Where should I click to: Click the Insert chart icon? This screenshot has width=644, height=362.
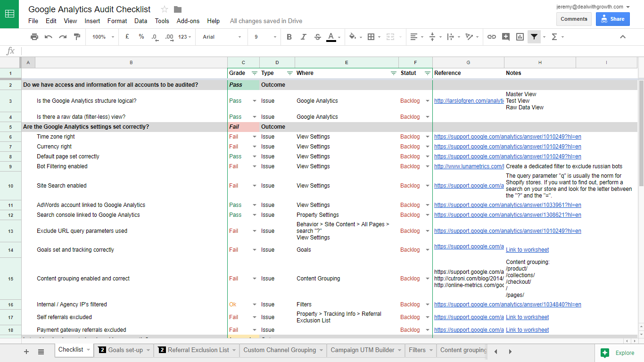520,37
